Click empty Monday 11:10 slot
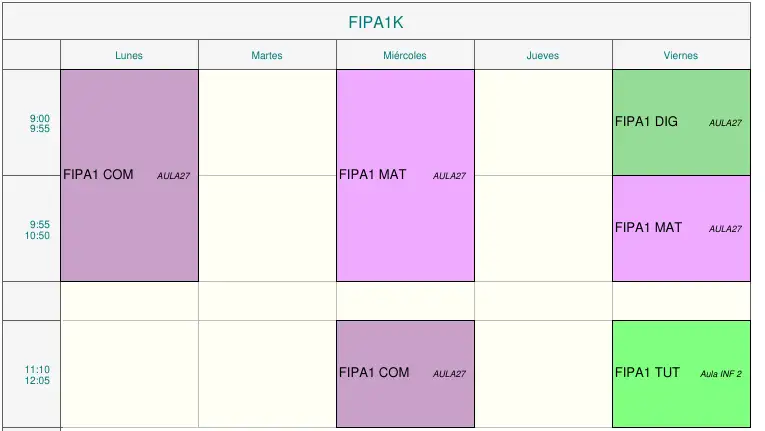The height and width of the screenshot is (431, 765). (x=129, y=374)
